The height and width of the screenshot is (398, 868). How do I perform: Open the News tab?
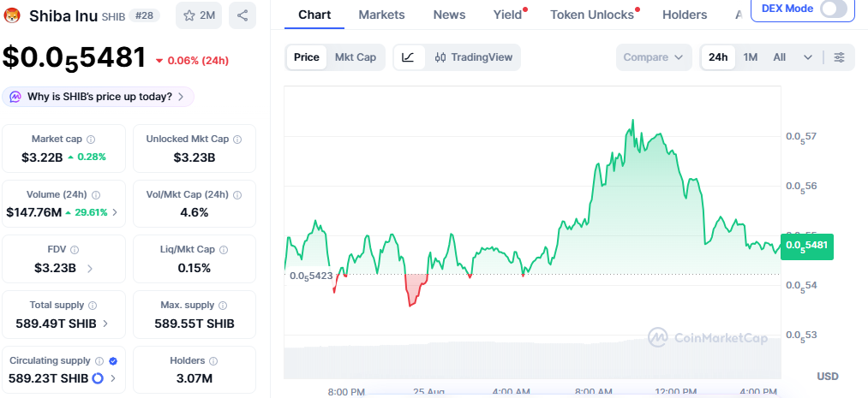tap(449, 15)
